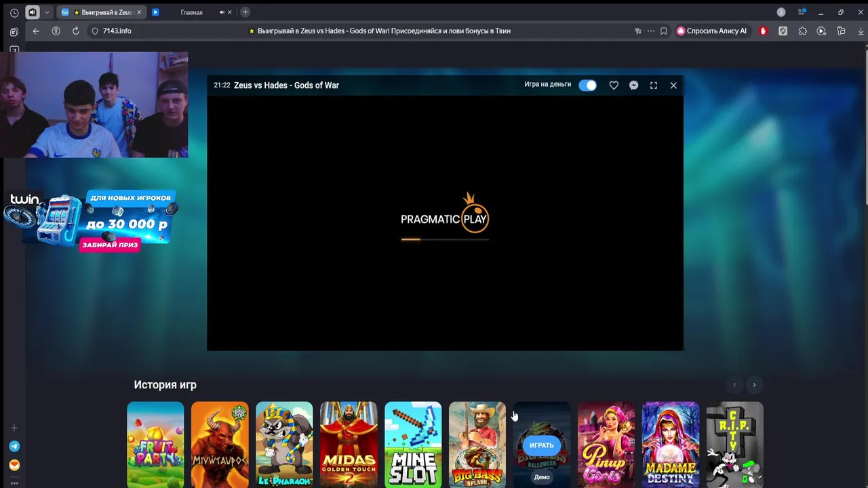This screenshot has width=868, height=488.
Task: Open the password manager key icon
Action: [841, 31]
